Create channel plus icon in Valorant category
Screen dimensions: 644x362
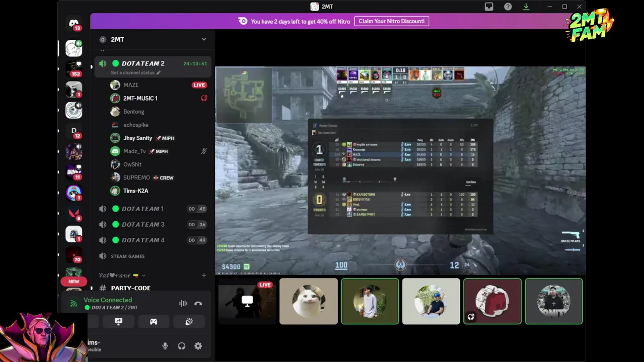204,275
